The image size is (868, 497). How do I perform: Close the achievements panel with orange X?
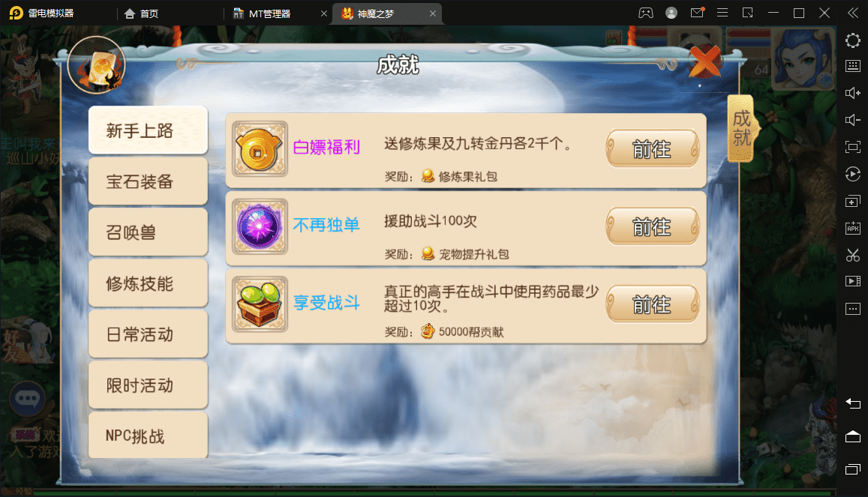(704, 61)
